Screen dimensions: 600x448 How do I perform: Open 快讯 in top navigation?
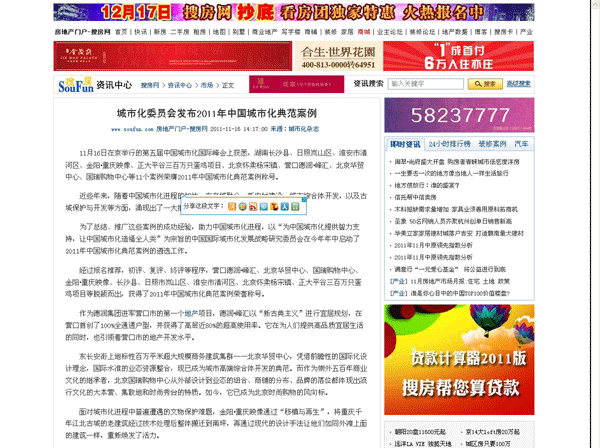140,32
